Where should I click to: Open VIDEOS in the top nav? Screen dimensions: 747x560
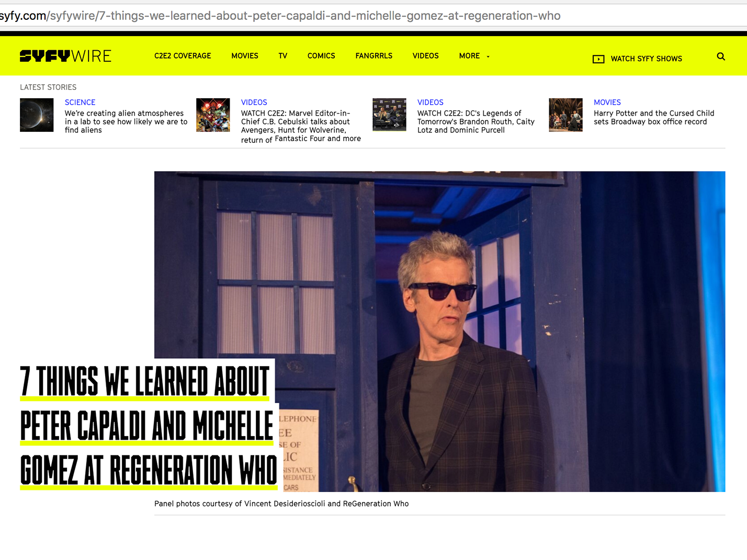tap(425, 56)
